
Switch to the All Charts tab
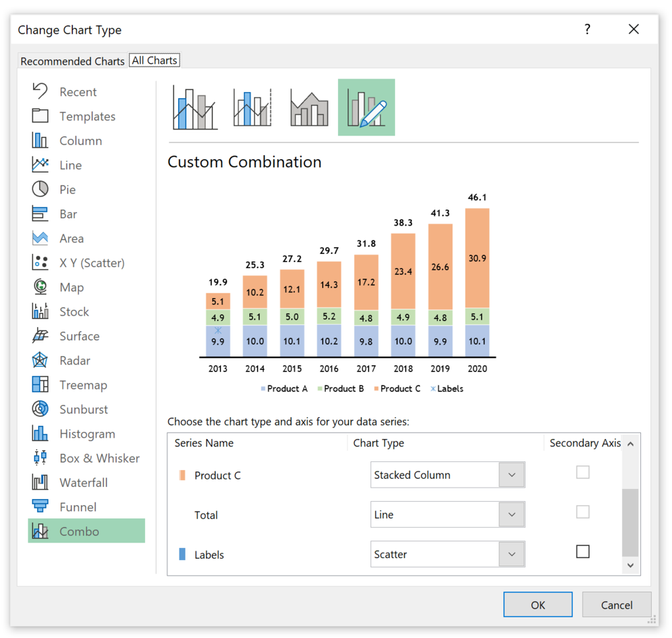(x=154, y=60)
